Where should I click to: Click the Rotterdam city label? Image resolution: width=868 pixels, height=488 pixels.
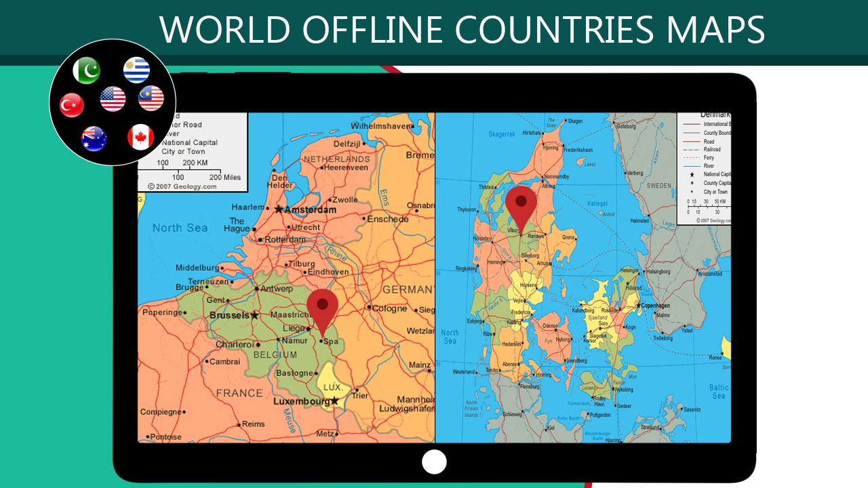285,240
